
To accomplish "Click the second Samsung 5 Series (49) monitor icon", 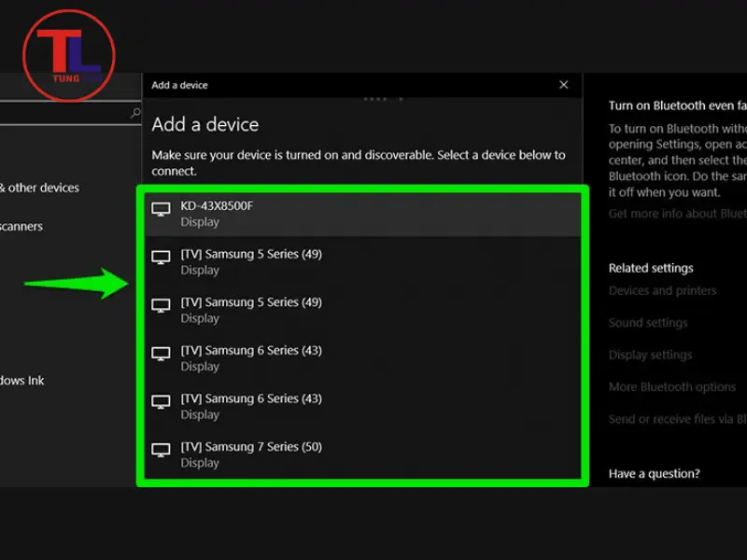I will click(162, 306).
